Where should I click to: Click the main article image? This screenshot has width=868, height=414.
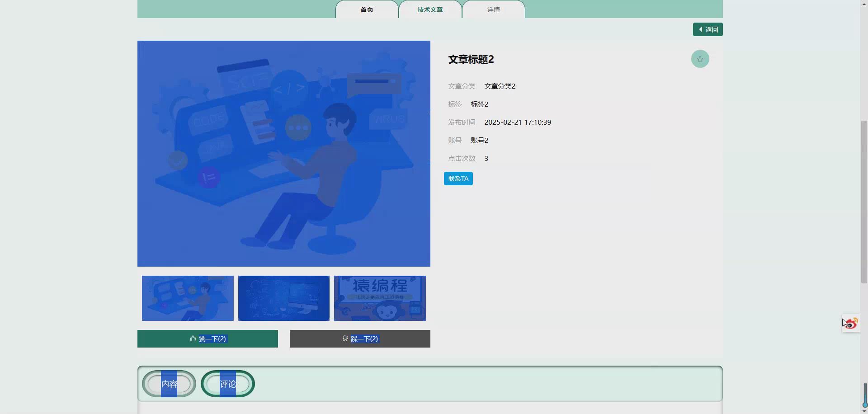tap(284, 154)
